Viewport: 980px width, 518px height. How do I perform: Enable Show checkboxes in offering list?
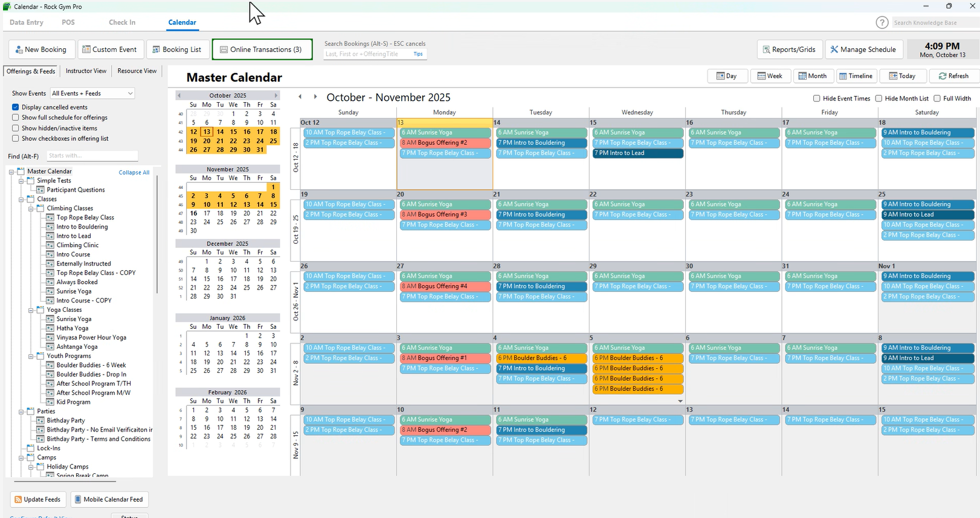16,138
